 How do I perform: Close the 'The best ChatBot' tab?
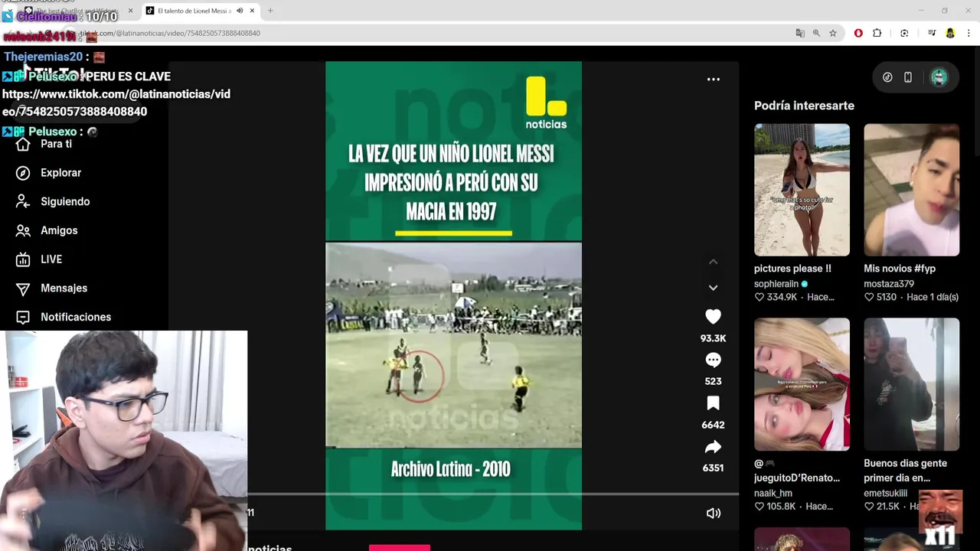pos(130,11)
